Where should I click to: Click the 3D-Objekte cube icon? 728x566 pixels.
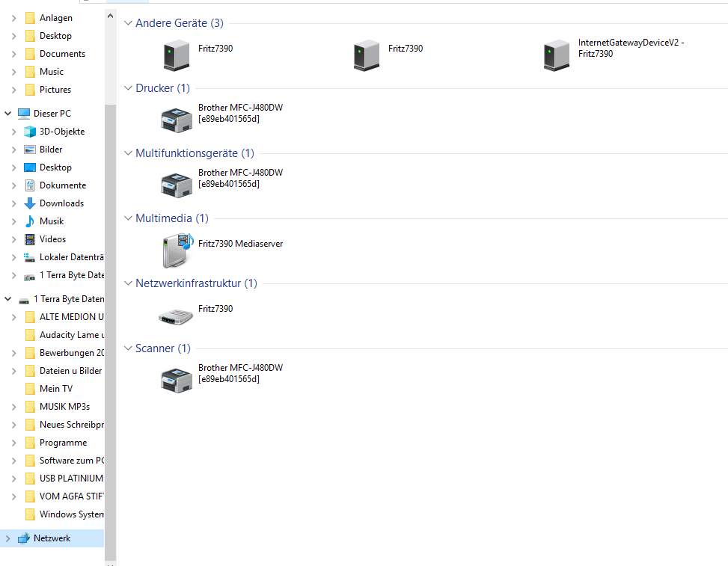pyautogui.click(x=30, y=132)
